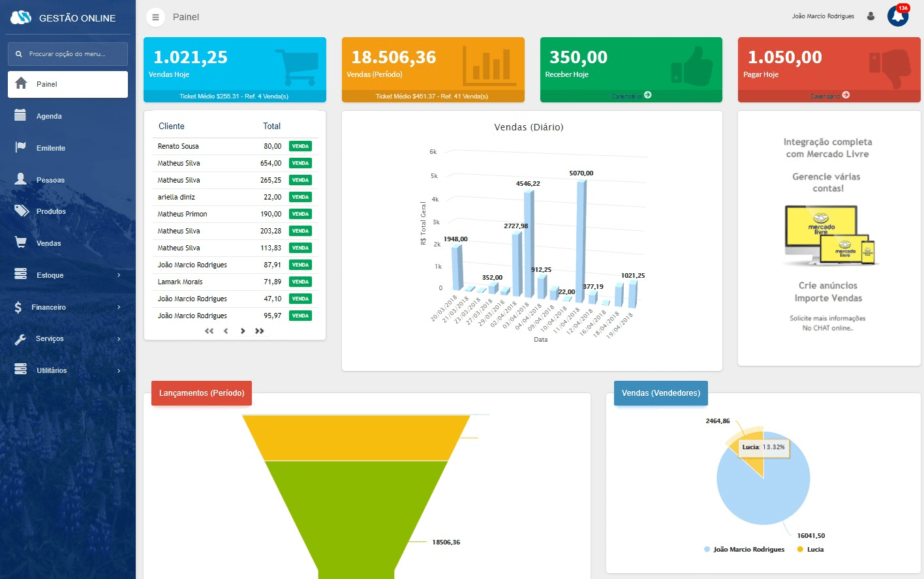
Task: Click the Produtos tag icon
Action: (x=22, y=211)
